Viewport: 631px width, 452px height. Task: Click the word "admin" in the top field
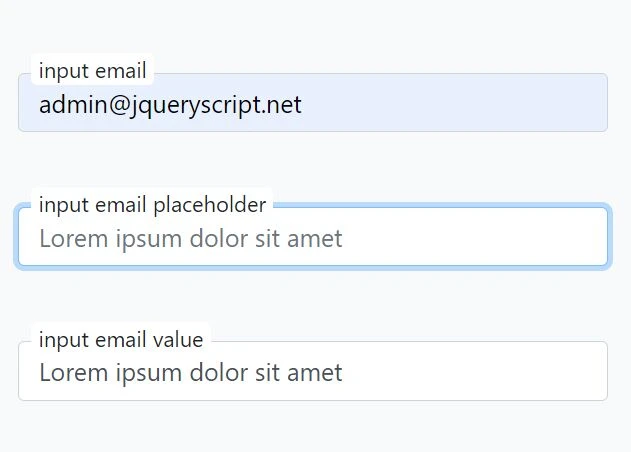pyautogui.click(x=66, y=105)
